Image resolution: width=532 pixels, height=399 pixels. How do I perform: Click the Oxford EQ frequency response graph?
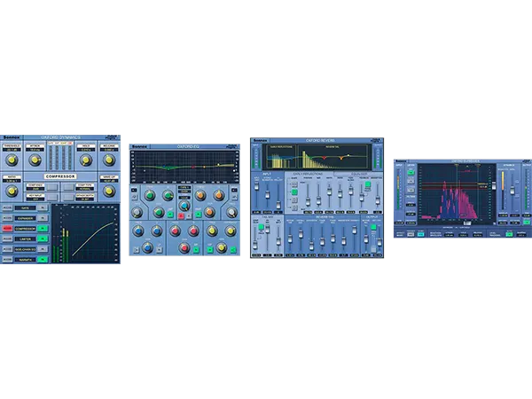point(184,167)
